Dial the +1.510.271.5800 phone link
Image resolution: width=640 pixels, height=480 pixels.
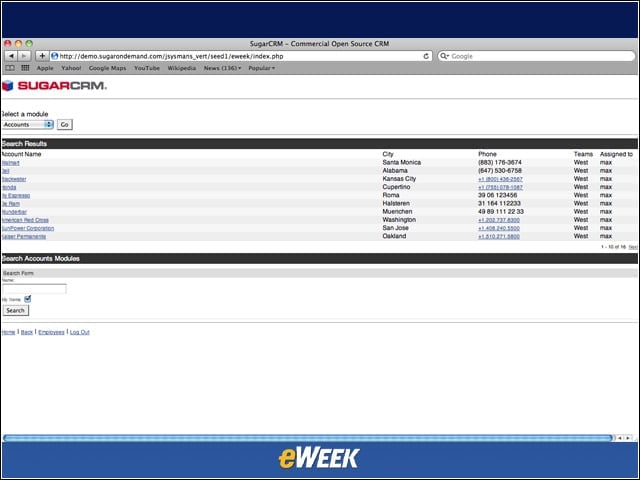click(499, 236)
